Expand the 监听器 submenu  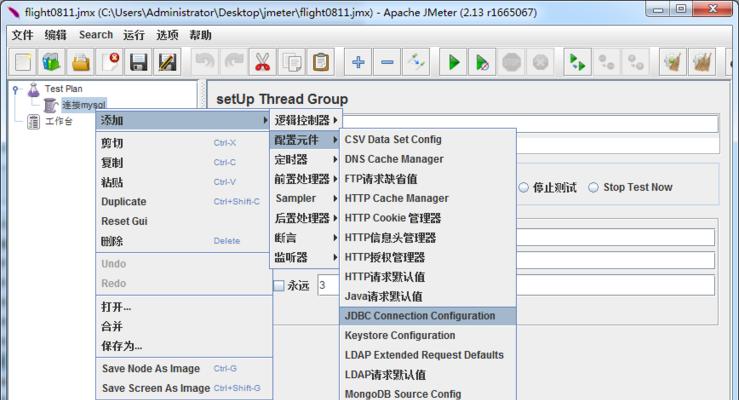(x=305, y=257)
